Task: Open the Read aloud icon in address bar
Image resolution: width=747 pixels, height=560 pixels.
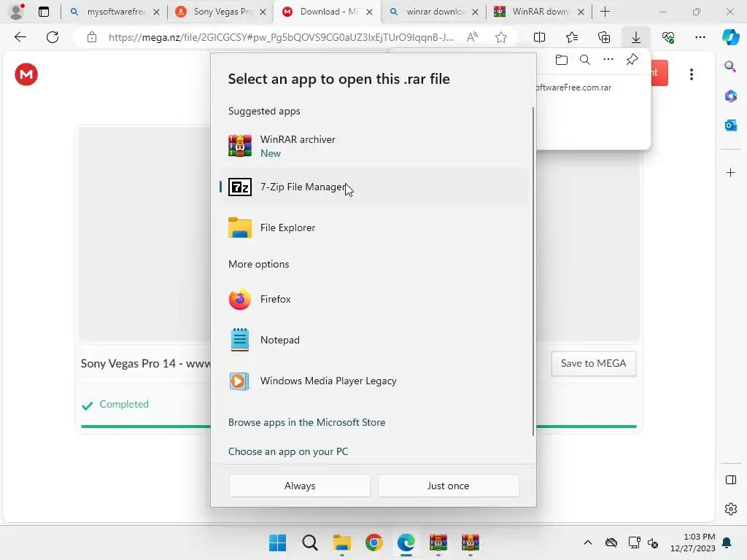Action: [472, 37]
